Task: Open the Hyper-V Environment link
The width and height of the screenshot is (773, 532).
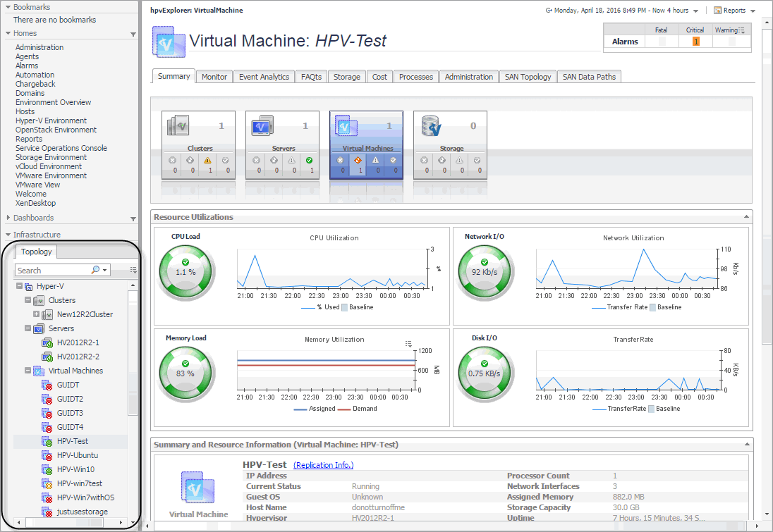Action: (51, 120)
